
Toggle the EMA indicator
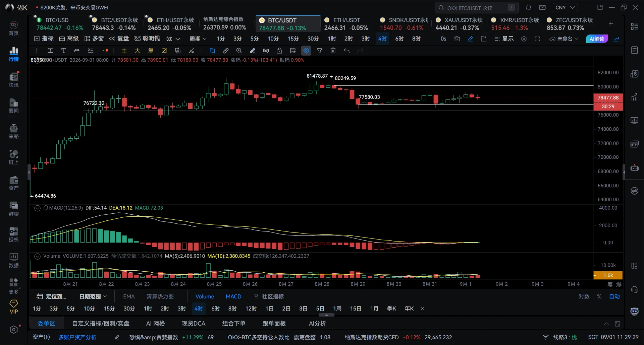(x=129, y=296)
